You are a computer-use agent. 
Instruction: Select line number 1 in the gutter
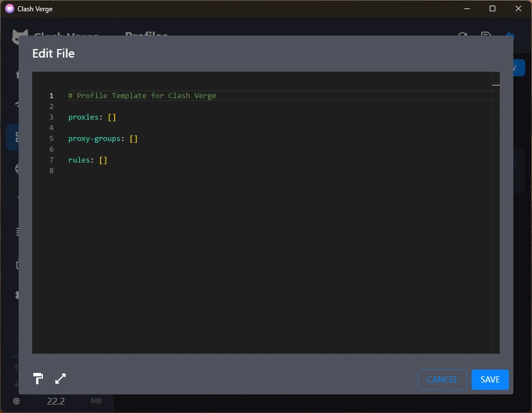[x=51, y=96]
